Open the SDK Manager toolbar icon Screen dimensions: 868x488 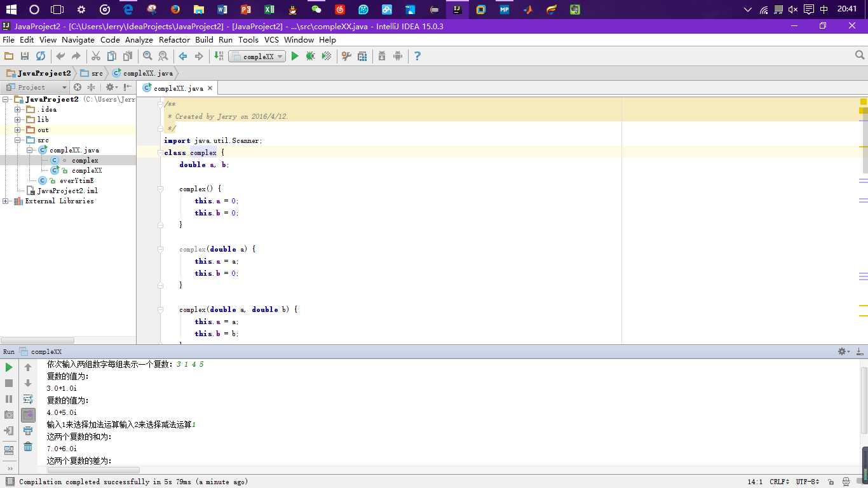point(382,56)
